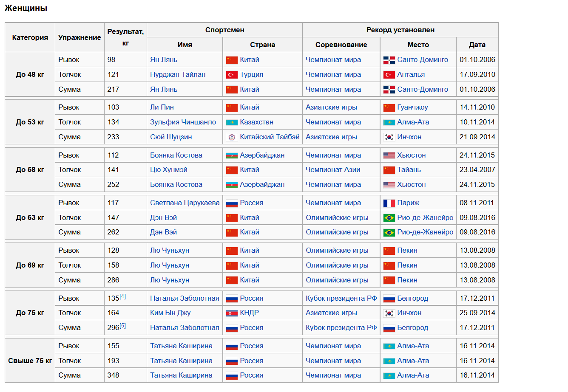This screenshot has height=392, width=568.
Task: Open Кубок президента РФ link in Рывок row
Action: coord(341,299)
